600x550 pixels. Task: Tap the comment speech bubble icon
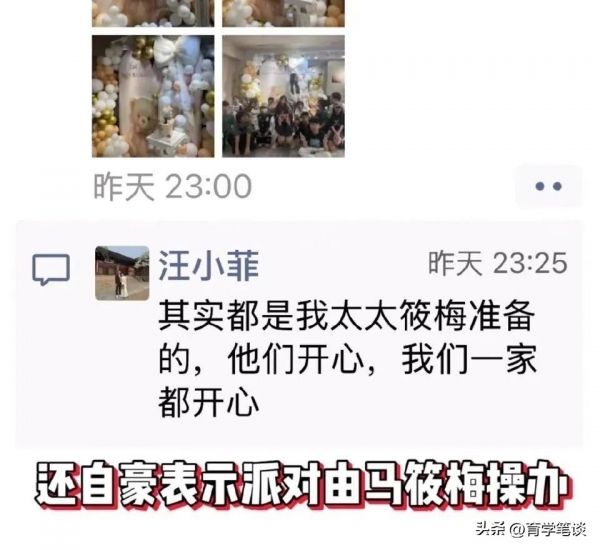click(x=51, y=269)
